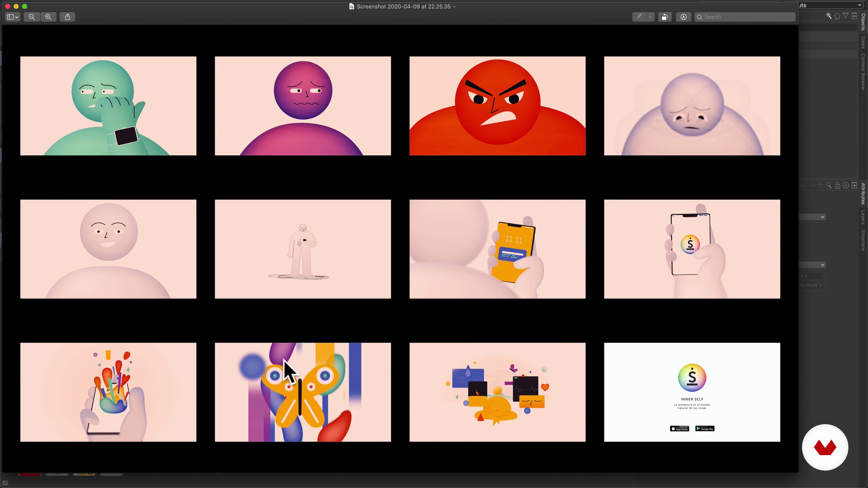This screenshot has height=488, width=868.
Task: Click the Search field in Preview
Action: click(745, 17)
